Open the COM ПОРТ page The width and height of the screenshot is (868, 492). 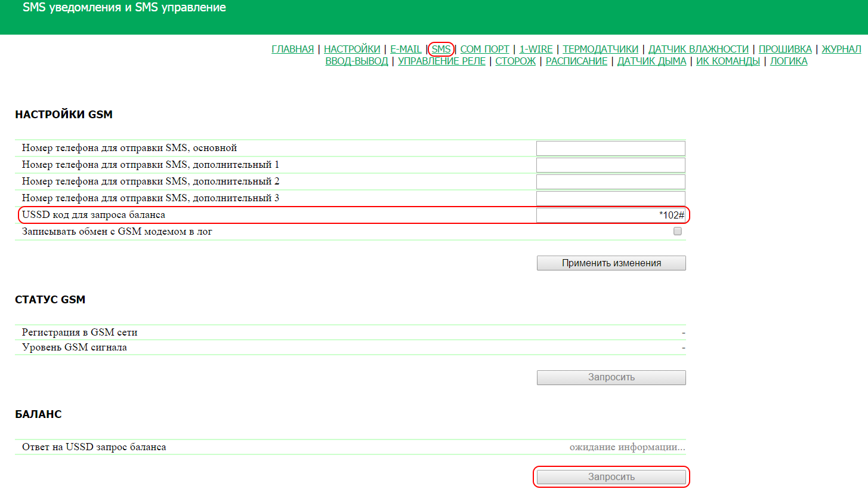(x=484, y=49)
